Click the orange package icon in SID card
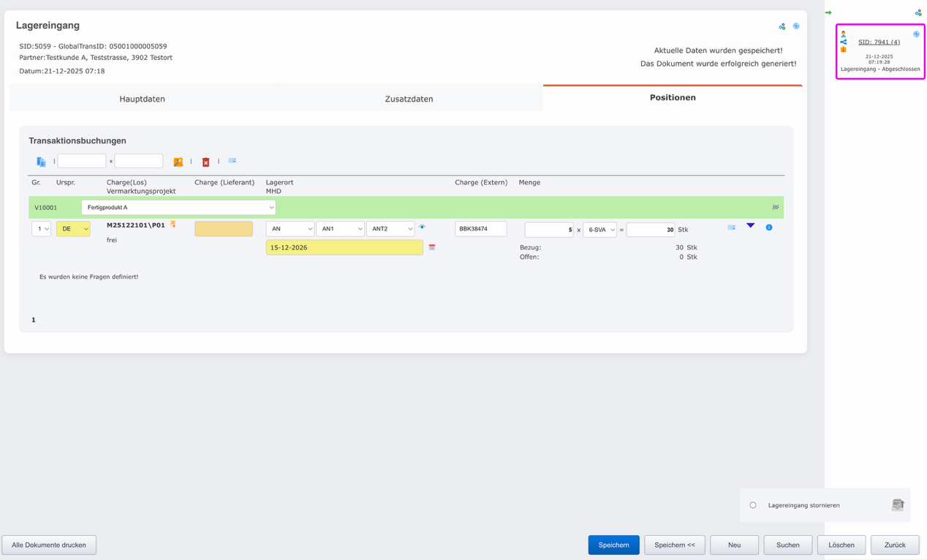This screenshot has width=927, height=560. pos(844,50)
